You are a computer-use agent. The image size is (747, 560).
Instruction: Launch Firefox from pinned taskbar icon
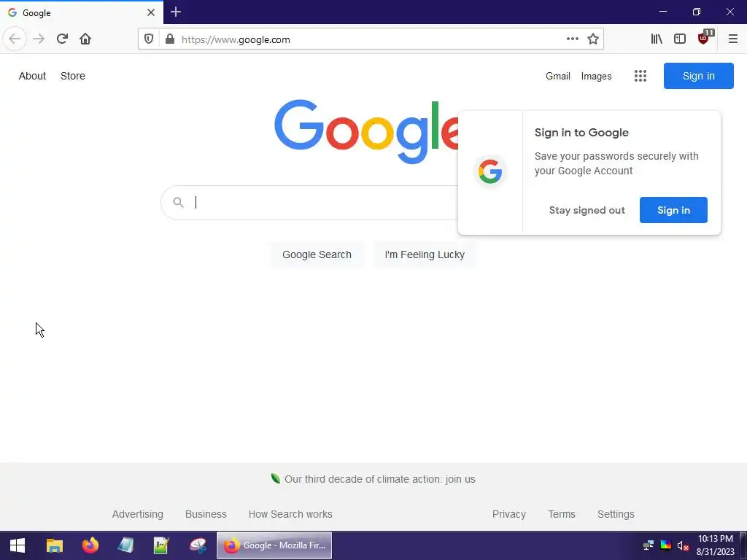click(x=90, y=545)
